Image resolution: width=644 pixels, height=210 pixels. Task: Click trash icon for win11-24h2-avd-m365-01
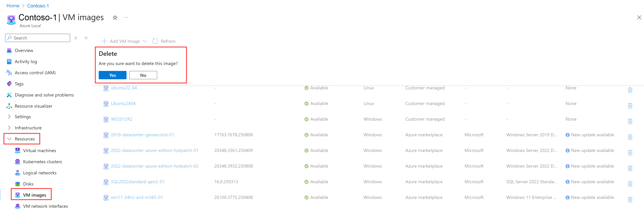coord(630,200)
